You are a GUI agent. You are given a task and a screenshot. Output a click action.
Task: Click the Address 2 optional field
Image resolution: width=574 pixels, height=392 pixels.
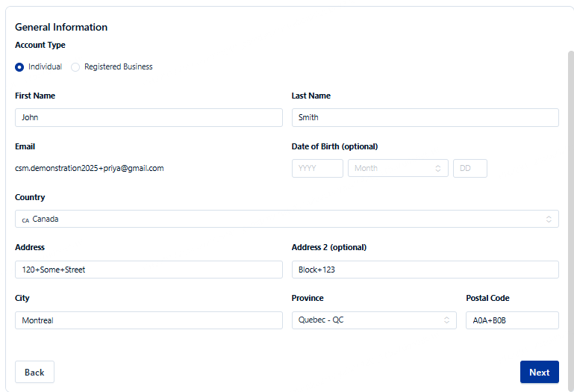tap(425, 270)
